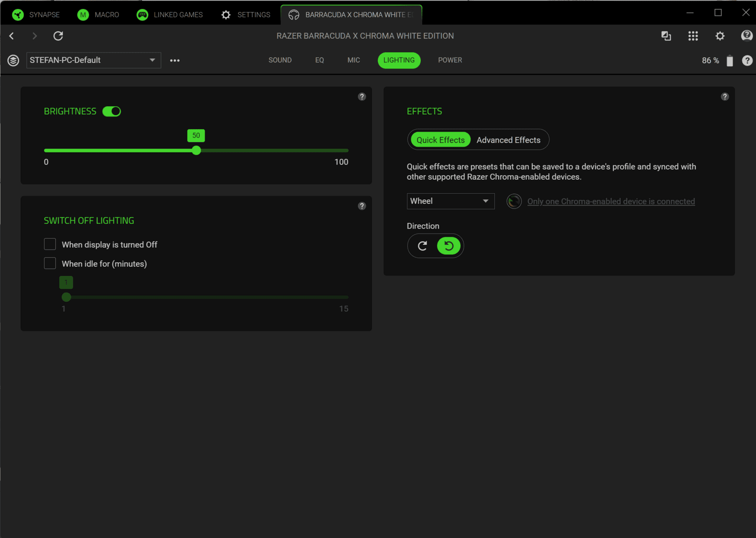The width and height of the screenshot is (756, 538).
Task: Select the Lighting section
Action: pos(399,60)
